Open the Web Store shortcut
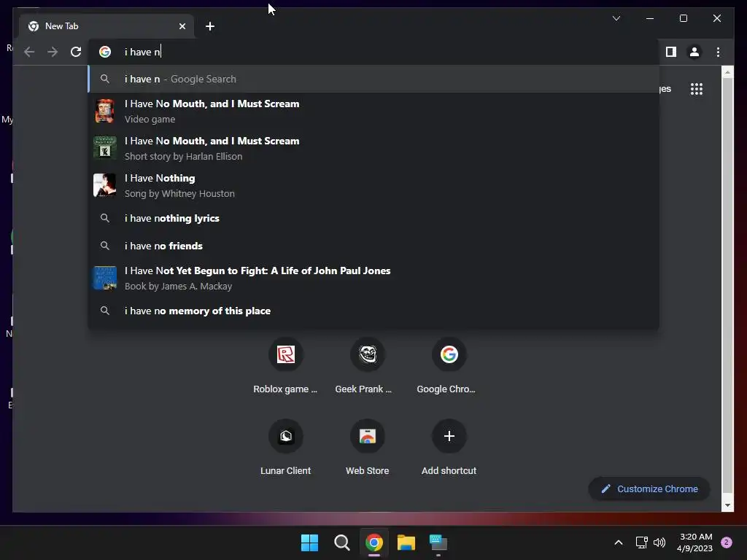The width and height of the screenshot is (747, 560). [x=368, y=447]
